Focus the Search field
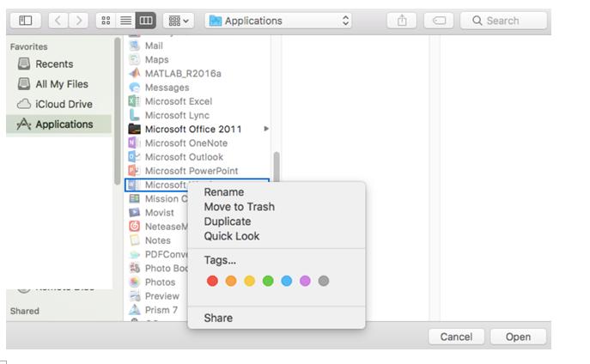The height and width of the screenshot is (364, 590). (503, 21)
